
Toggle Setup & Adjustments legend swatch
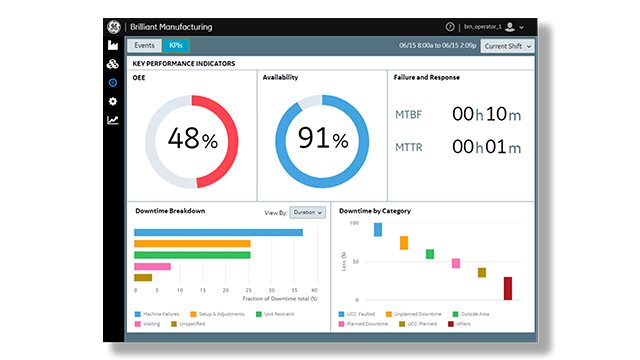pyautogui.click(x=193, y=314)
